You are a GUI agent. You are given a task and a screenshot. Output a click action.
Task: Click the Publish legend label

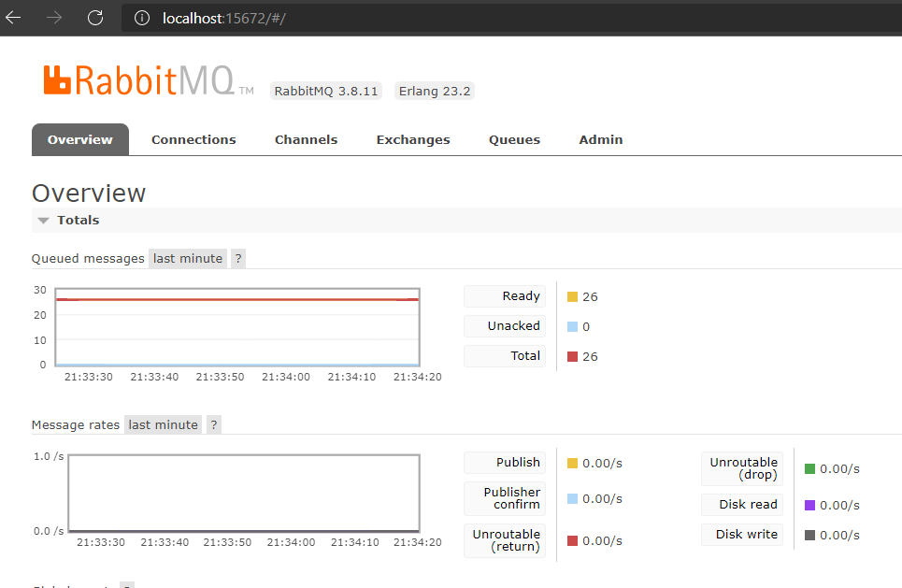[505, 463]
